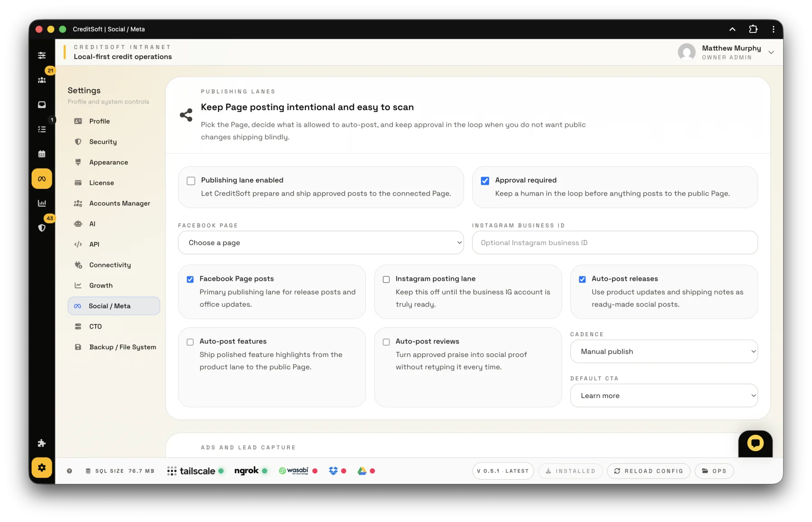Screen dimensions: 812x522
Task: Click the Reload Config button
Action: (x=648, y=471)
